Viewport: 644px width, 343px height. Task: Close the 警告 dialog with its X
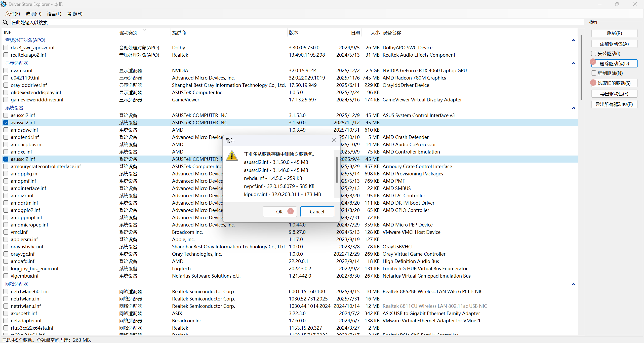click(334, 140)
